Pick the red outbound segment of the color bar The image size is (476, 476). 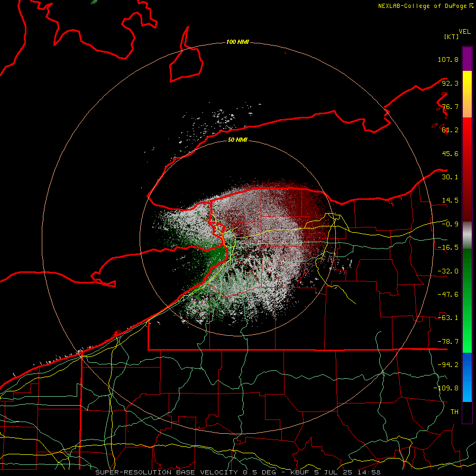(x=467, y=169)
